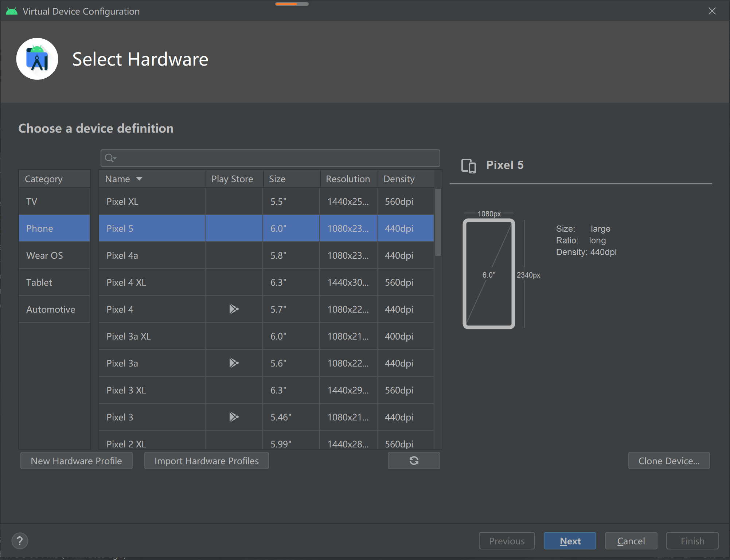The height and width of the screenshot is (560, 730).
Task: Open Import Hardware Profiles
Action: pyautogui.click(x=206, y=461)
